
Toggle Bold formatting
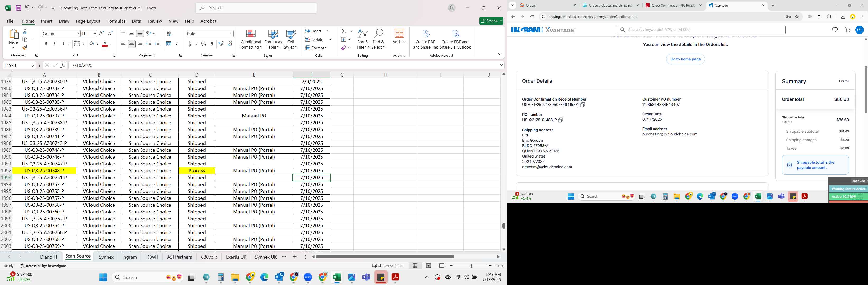[46, 44]
